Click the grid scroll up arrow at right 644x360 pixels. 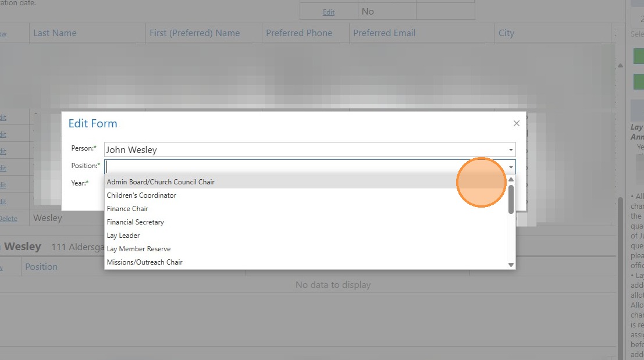tap(620, 65)
